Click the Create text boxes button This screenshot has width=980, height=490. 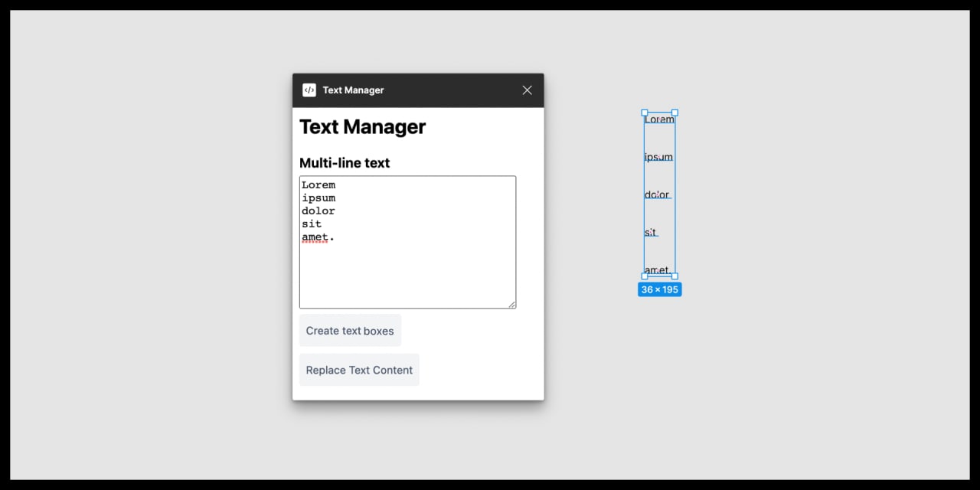point(350,331)
